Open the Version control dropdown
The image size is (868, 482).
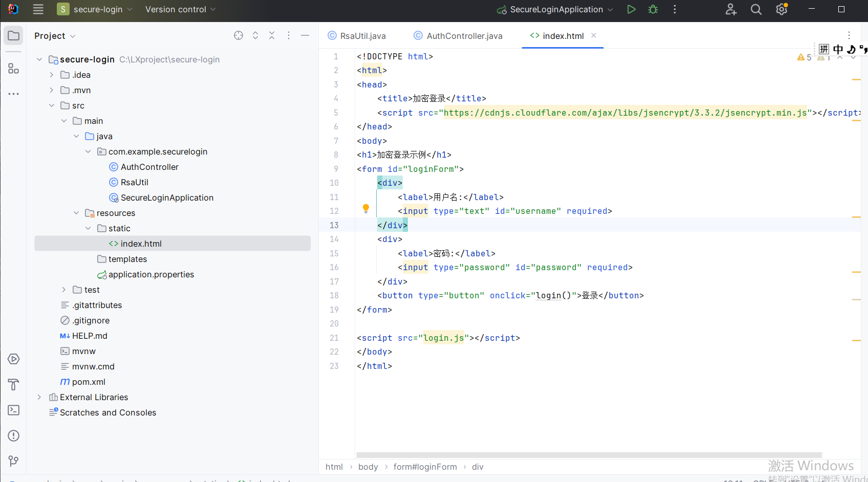tap(180, 9)
